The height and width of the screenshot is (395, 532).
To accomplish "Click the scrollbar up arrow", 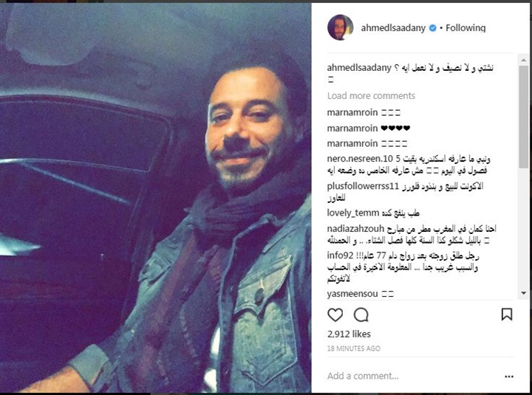I will click(524, 60).
